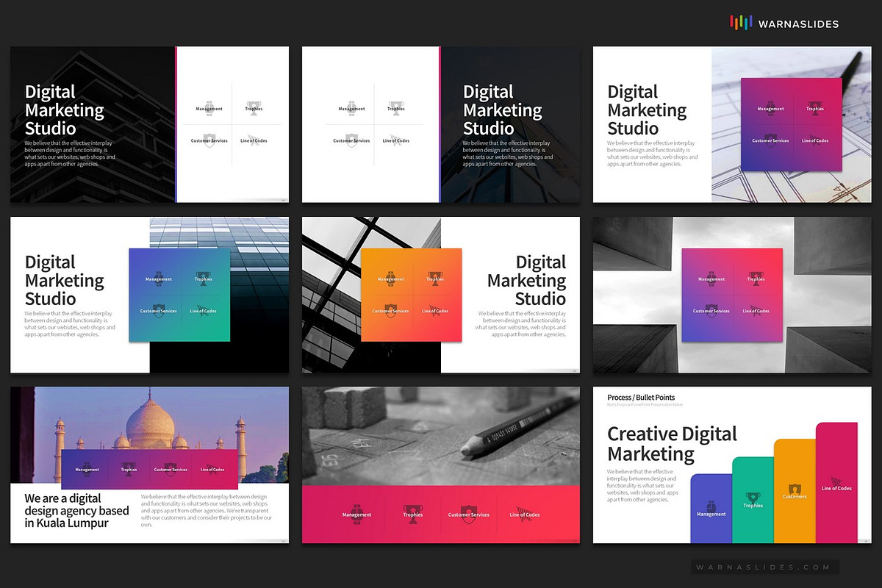This screenshot has height=588, width=882.
Task: Click description paragraph on the glass skyscraper slide
Action: tap(70, 324)
